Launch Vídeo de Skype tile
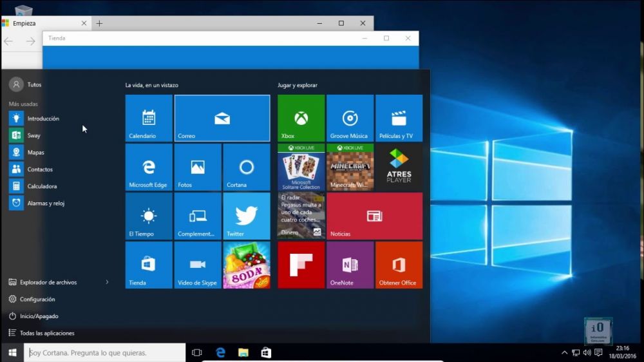 pyautogui.click(x=198, y=265)
